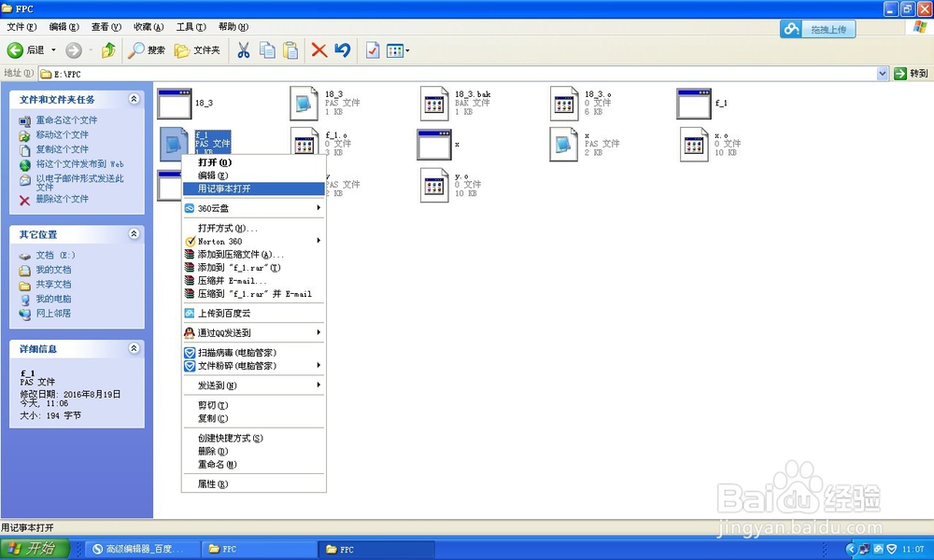
Task: Switch to the browser window taskbar button
Action: 143,550
